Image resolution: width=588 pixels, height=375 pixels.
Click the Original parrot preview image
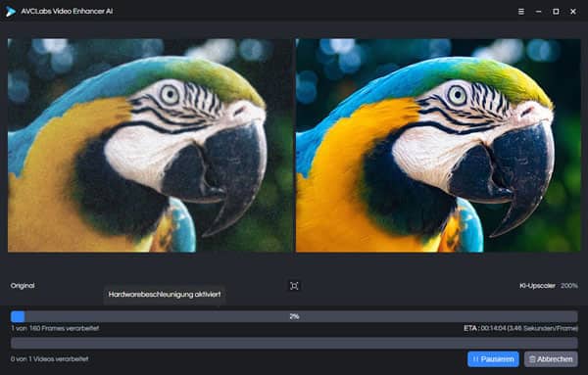150,145
